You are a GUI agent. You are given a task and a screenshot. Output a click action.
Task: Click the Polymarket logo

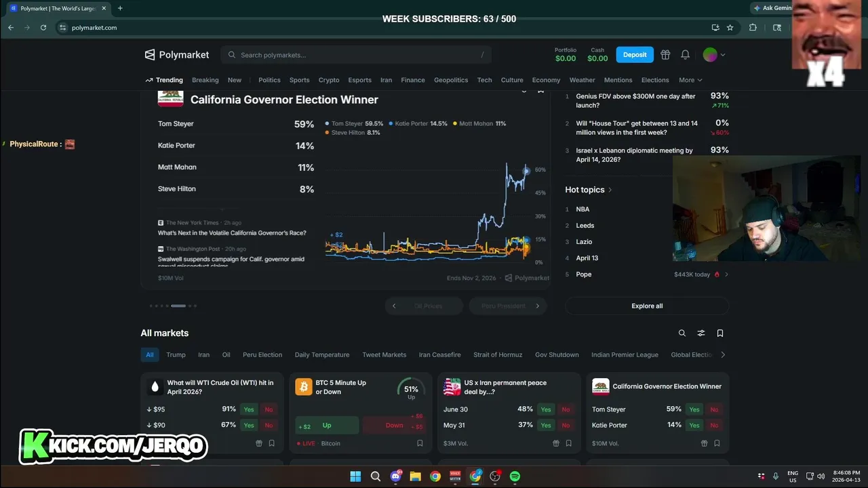pyautogui.click(x=176, y=55)
